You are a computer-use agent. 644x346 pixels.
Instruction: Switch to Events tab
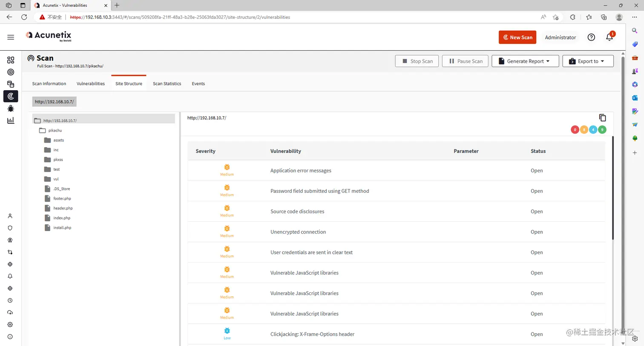(x=198, y=83)
